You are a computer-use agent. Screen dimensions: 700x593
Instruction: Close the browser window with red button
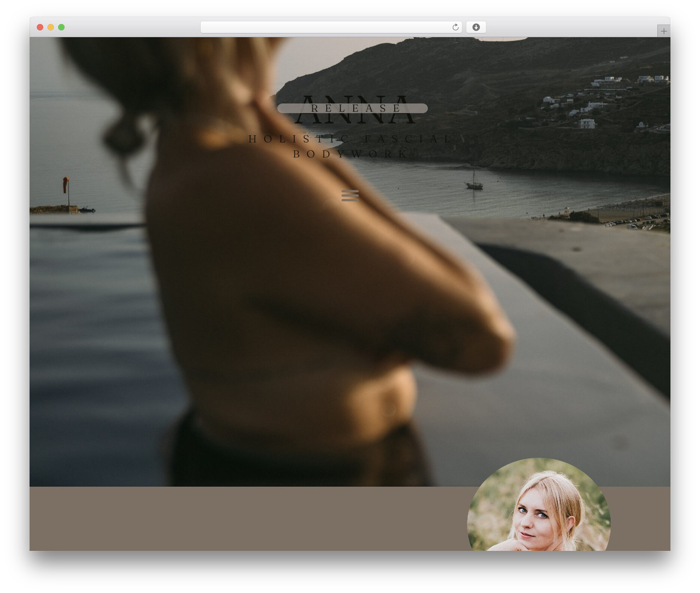(40, 27)
